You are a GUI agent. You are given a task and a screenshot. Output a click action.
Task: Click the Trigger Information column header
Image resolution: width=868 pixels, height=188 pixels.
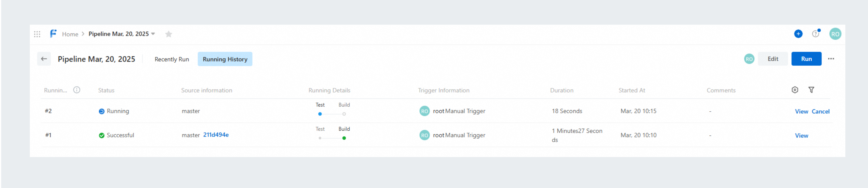[444, 90]
